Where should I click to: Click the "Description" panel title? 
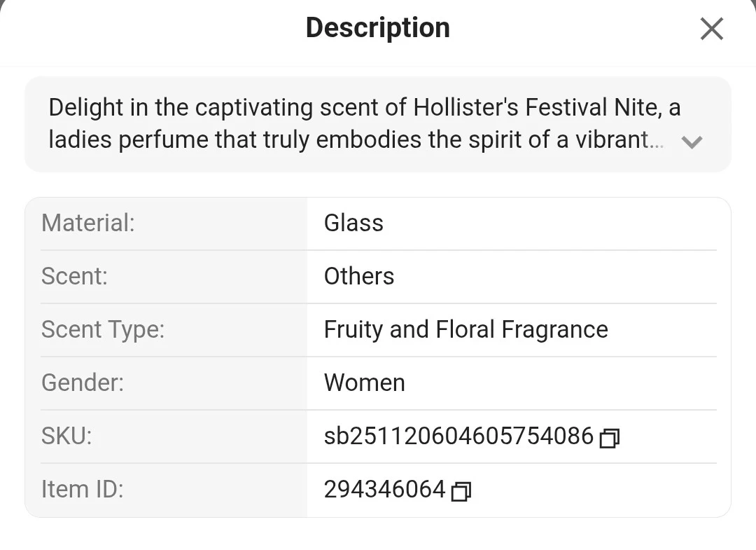pyautogui.click(x=377, y=28)
